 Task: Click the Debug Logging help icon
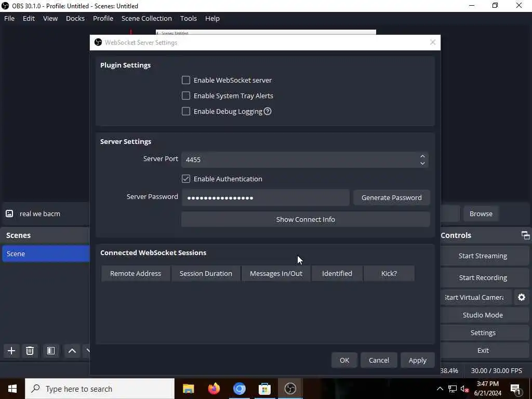coord(268,111)
